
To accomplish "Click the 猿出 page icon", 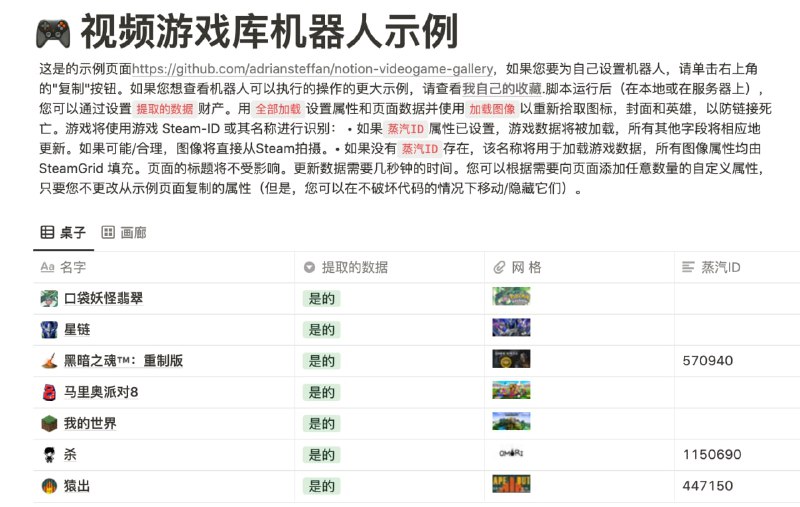I will 49,486.
